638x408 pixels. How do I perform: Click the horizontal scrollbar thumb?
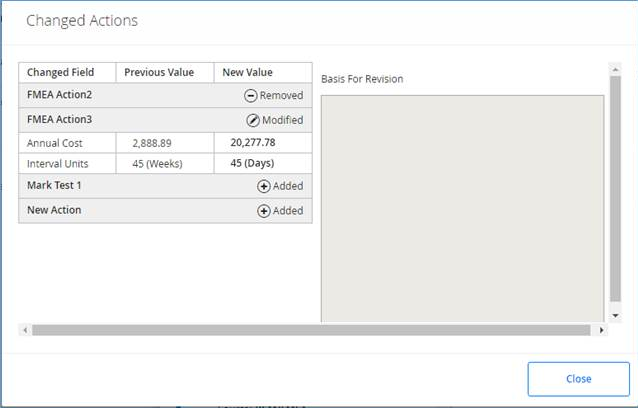311,330
